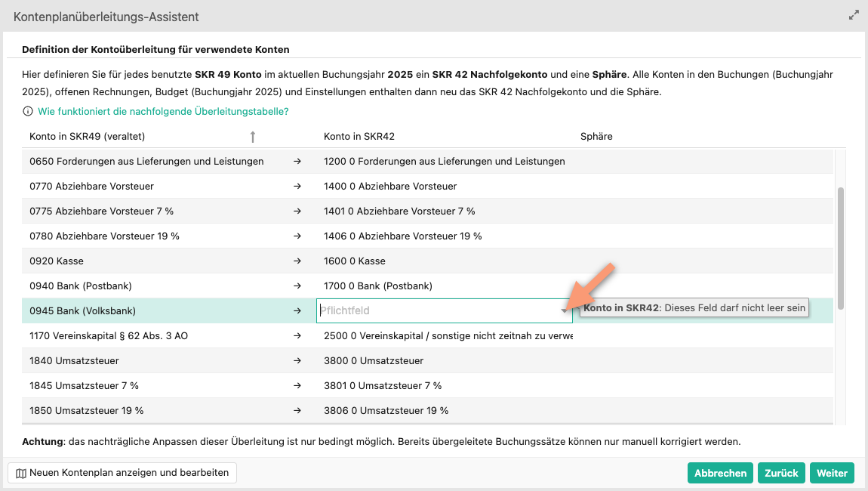Edit 1200 0 Forderungen aus Lieferungen target account
868x491 pixels.
(445, 161)
